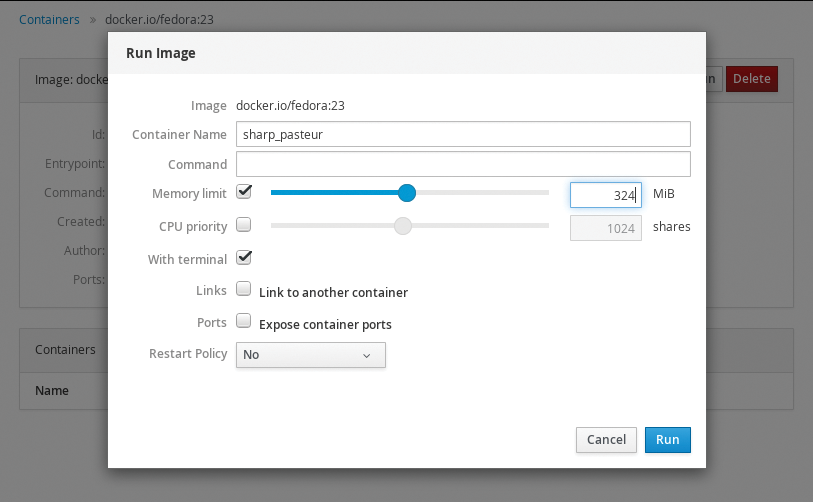Click the blue Run button in dialog
Screen dimensions: 813x502
point(667,439)
